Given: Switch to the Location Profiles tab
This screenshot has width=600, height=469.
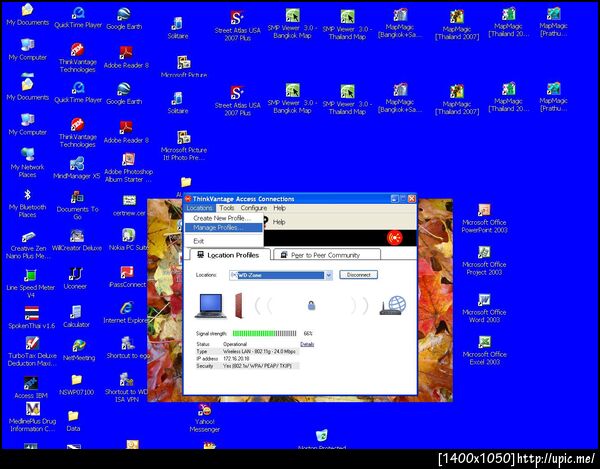Looking at the screenshot, I should click(228, 255).
